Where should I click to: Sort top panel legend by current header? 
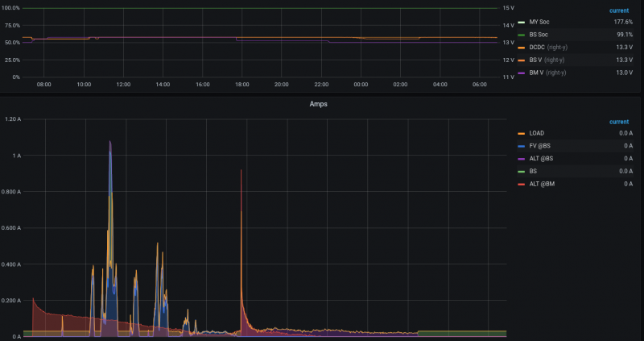pos(621,10)
